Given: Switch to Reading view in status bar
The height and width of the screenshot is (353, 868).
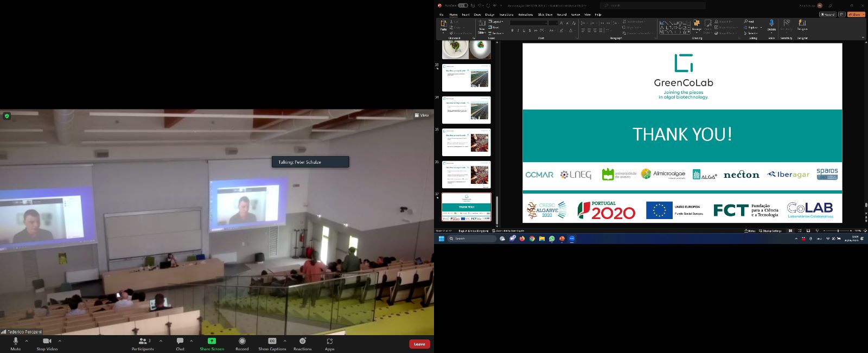Looking at the screenshot, I should coord(808,230).
